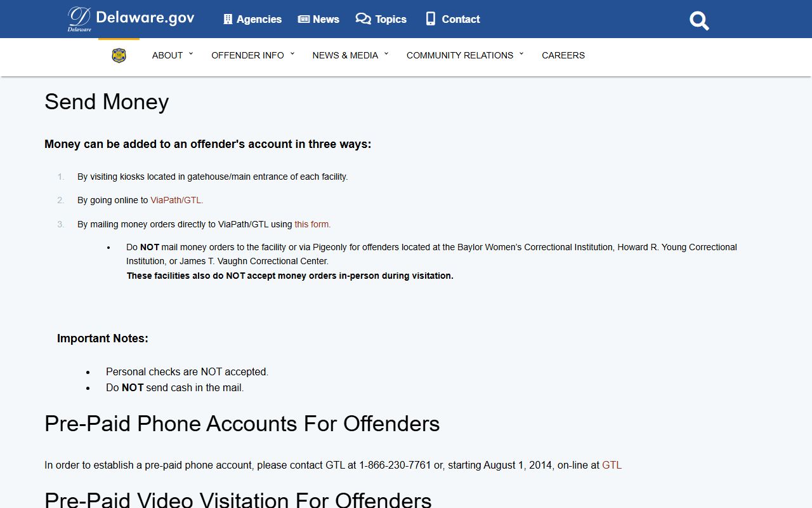Screen dimensions: 812x508
Task: Select NEWS & MEDIA in navigation
Action: (x=345, y=55)
